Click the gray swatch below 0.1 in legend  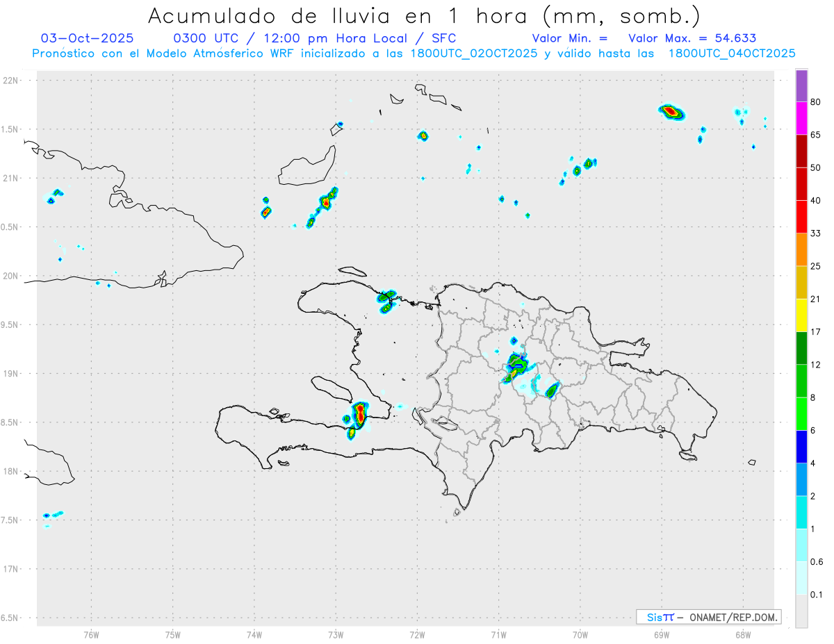pos(801,611)
